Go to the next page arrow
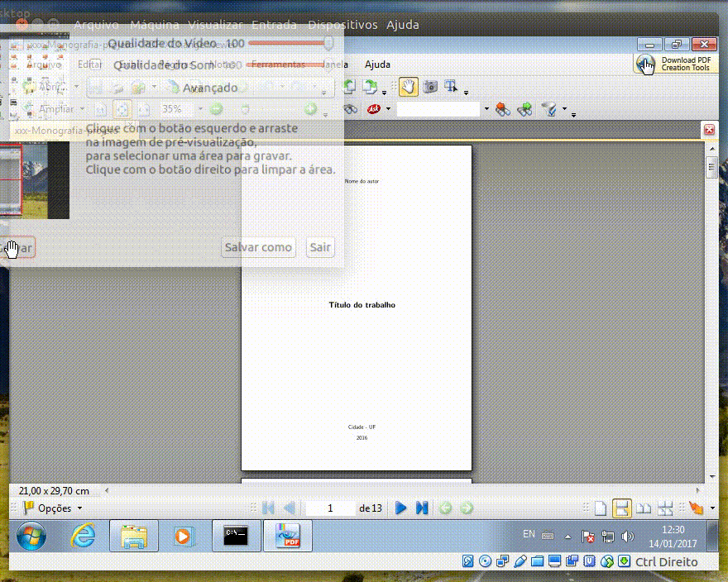 pyautogui.click(x=400, y=508)
